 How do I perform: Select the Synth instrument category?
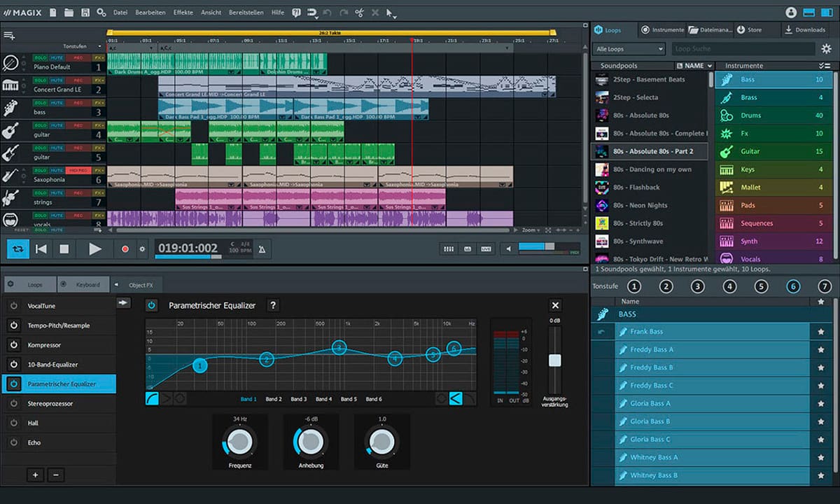click(774, 241)
